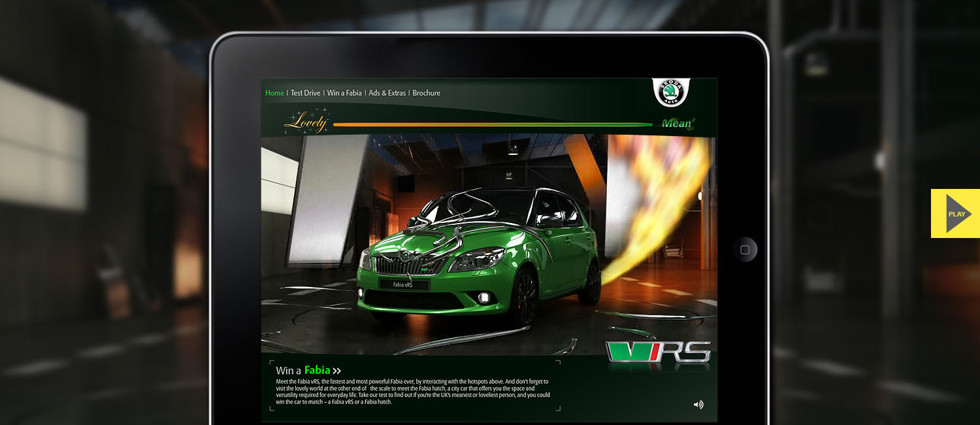Screen dimensions: 980x425
Task: Open the Win a Fabia menu link
Action: pyautogui.click(x=344, y=93)
